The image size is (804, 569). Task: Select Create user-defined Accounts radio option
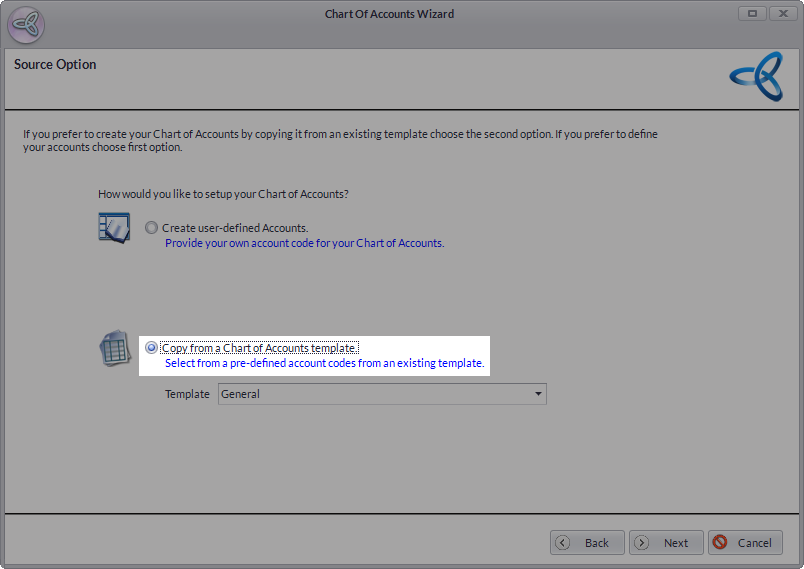click(x=151, y=228)
